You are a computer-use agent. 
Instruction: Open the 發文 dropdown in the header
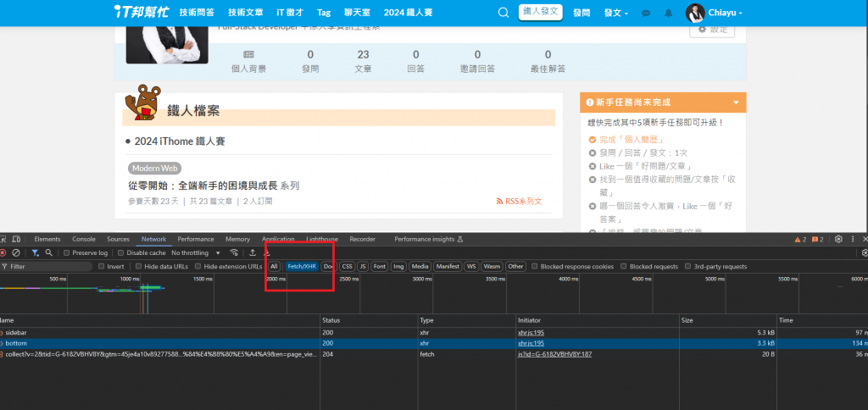616,13
